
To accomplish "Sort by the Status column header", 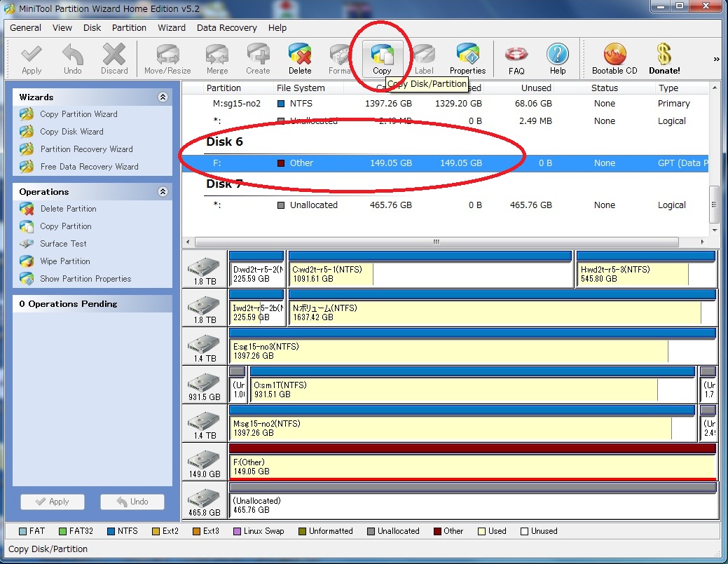I will coord(604,88).
